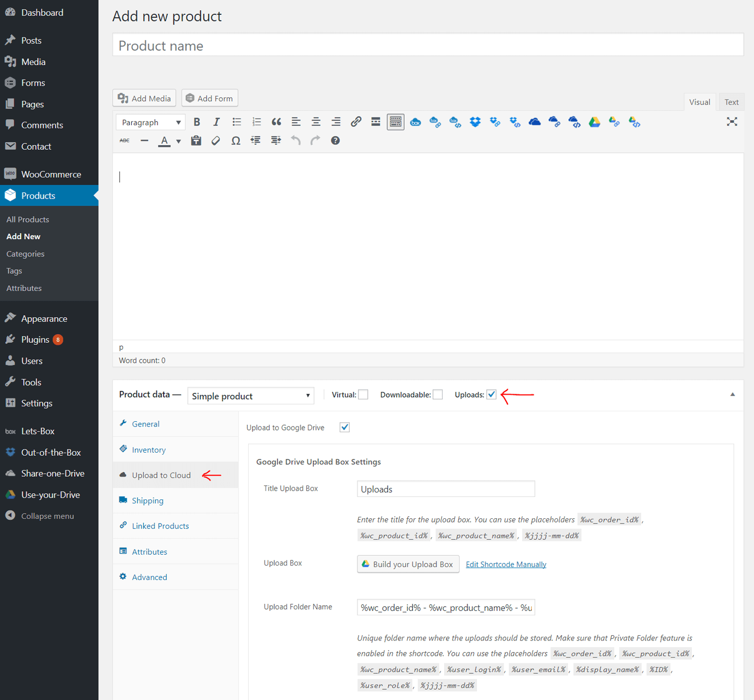Insert or edit a link
This screenshot has height=700, width=754.
[356, 122]
